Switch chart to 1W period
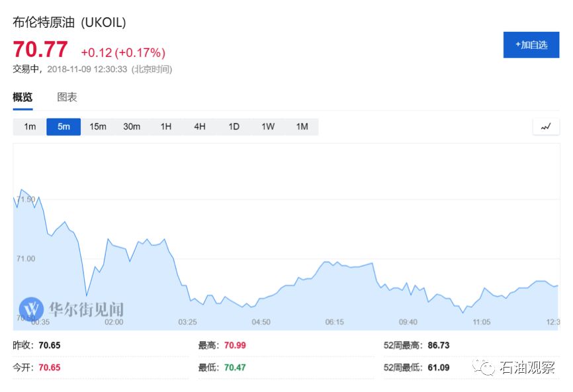 coord(268,127)
